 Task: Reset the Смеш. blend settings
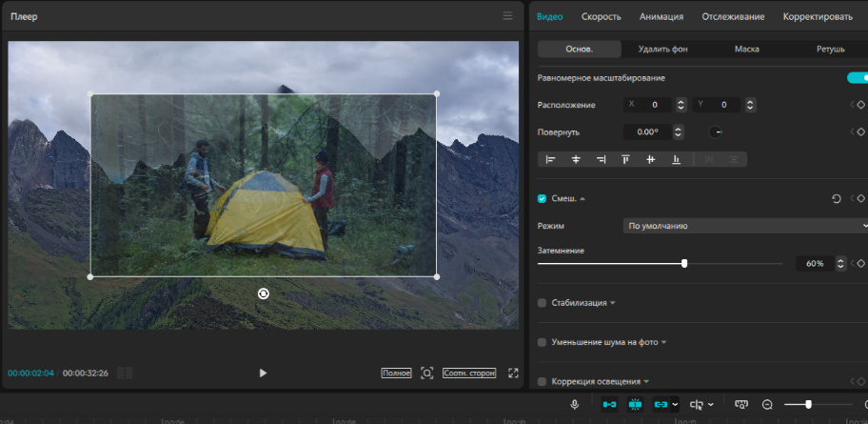pyautogui.click(x=837, y=198)
